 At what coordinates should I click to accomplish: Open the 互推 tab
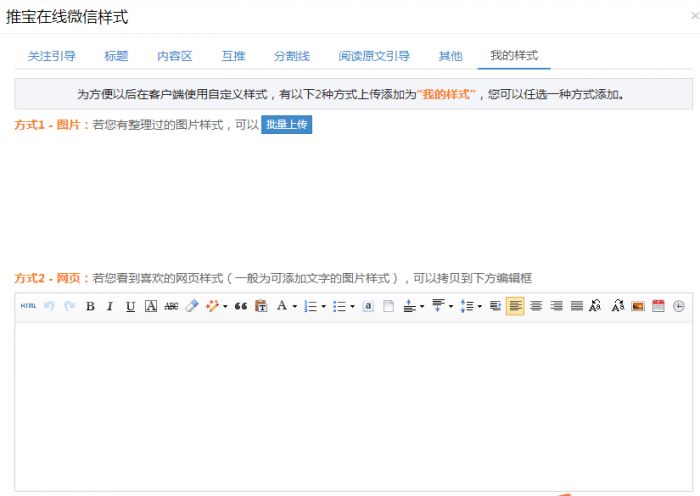(233, 56)
